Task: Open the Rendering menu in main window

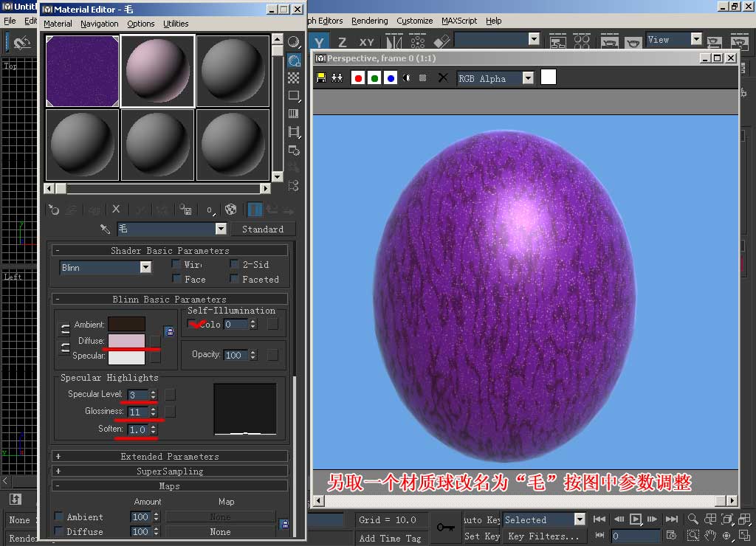Action: pyautogui.click(x=370, y=21)
